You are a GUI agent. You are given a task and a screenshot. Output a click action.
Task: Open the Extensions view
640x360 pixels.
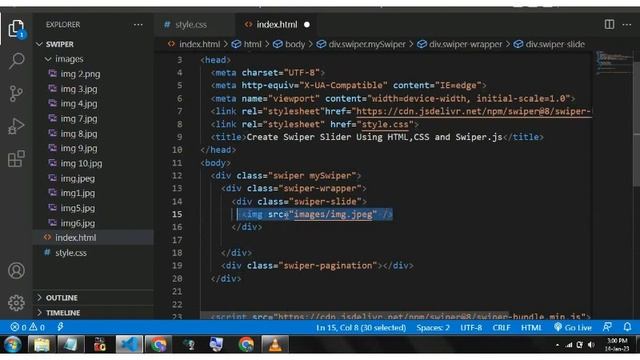pyautogui.click(x=16, y=158)
